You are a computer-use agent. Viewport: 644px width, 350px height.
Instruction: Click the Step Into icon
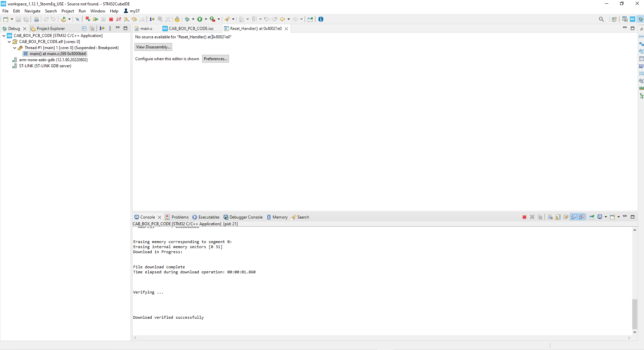point(127,19)
